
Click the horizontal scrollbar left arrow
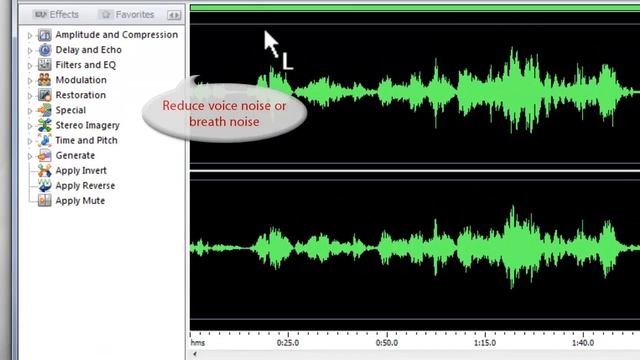[195, 354]
